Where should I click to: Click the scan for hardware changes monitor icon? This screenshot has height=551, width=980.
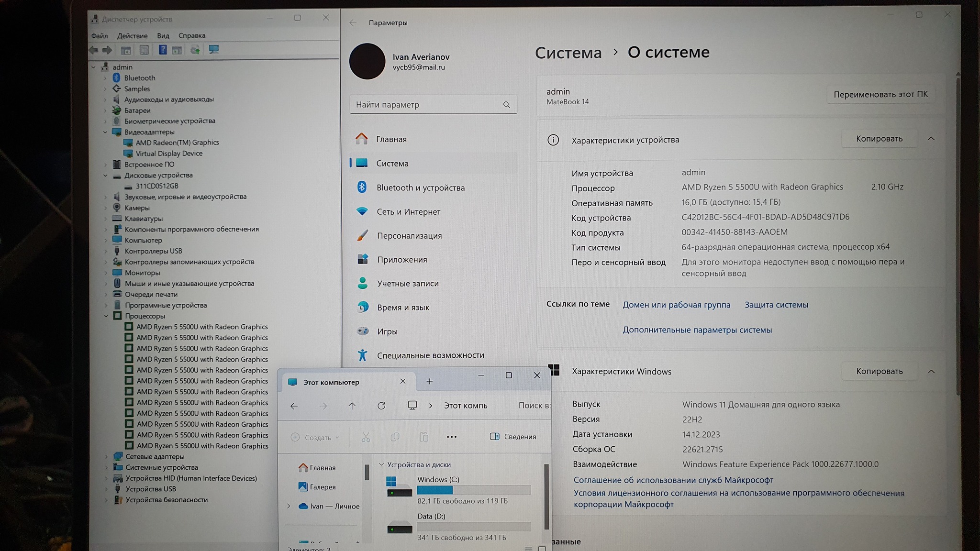[214, 50]
